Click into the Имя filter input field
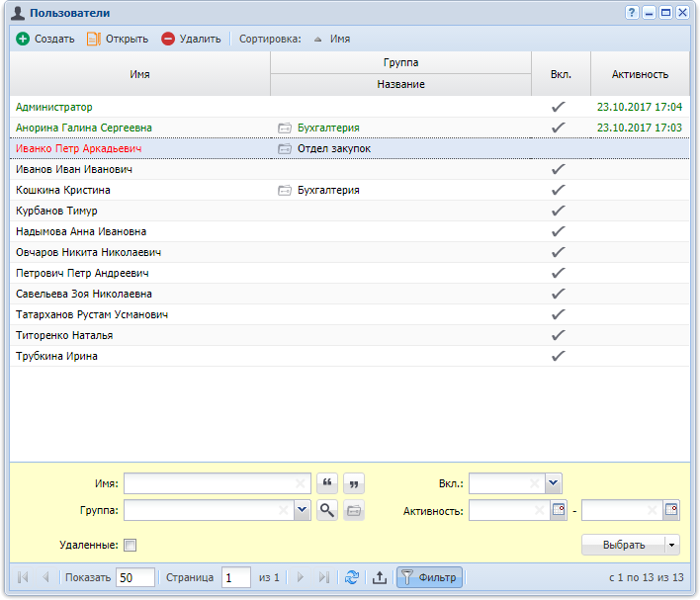Image resolution: width=700 pixels, height=600 pixels. point(210,483)
